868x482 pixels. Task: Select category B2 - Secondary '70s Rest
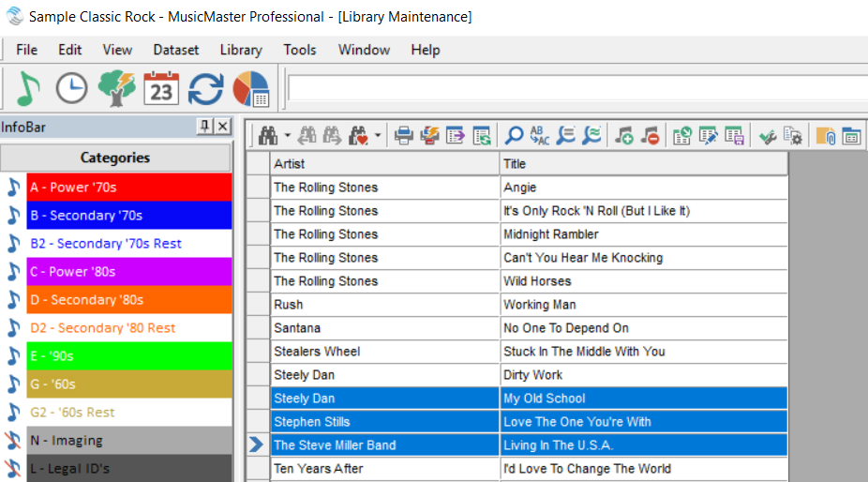coord(129,244)
